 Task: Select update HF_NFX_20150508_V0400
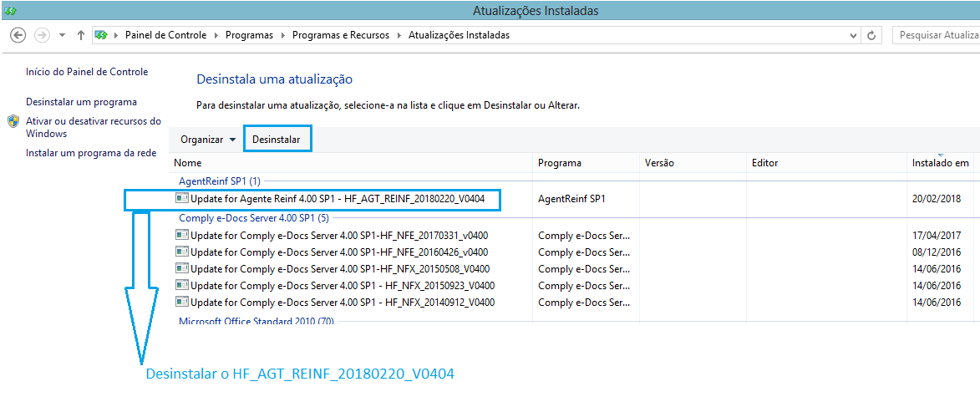click(x=340, y=269)
